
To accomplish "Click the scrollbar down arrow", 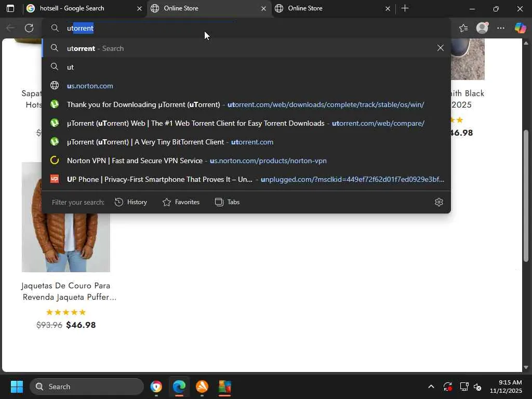I will [526, 367].
